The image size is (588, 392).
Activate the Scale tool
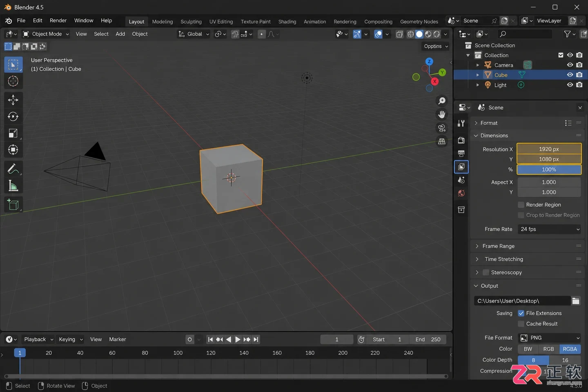pos(13,133)
